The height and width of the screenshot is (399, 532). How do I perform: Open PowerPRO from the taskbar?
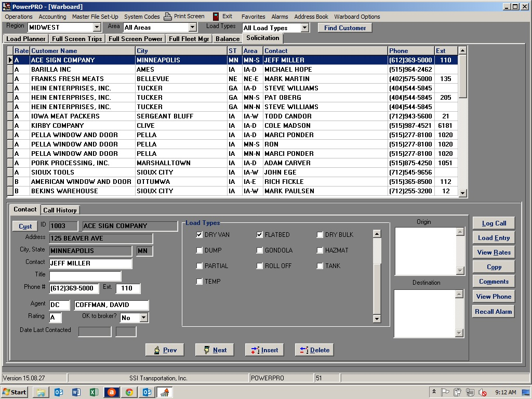tap(165, 392)
